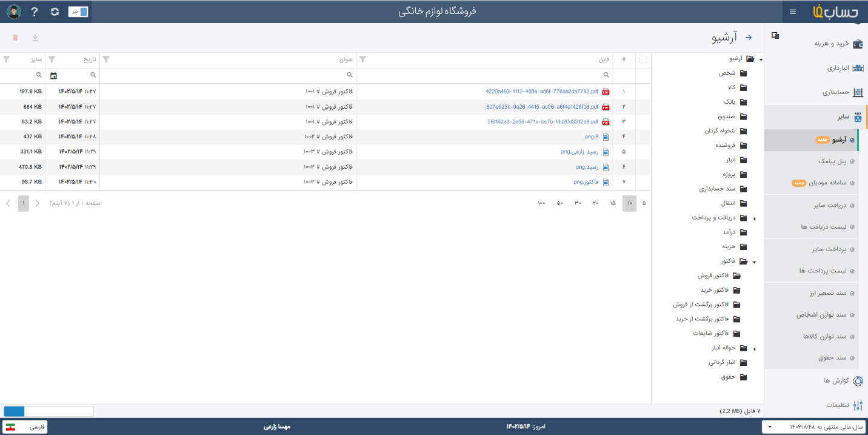Click the wallet icon of خرید و هزینه

(x=858, y=44)
